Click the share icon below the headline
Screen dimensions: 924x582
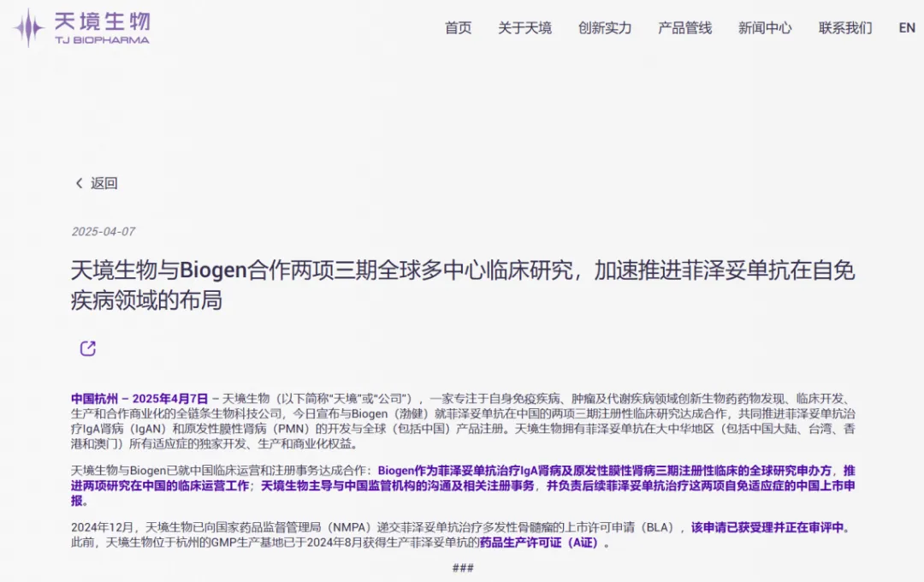pyautogui.click(x=87, y=348)
